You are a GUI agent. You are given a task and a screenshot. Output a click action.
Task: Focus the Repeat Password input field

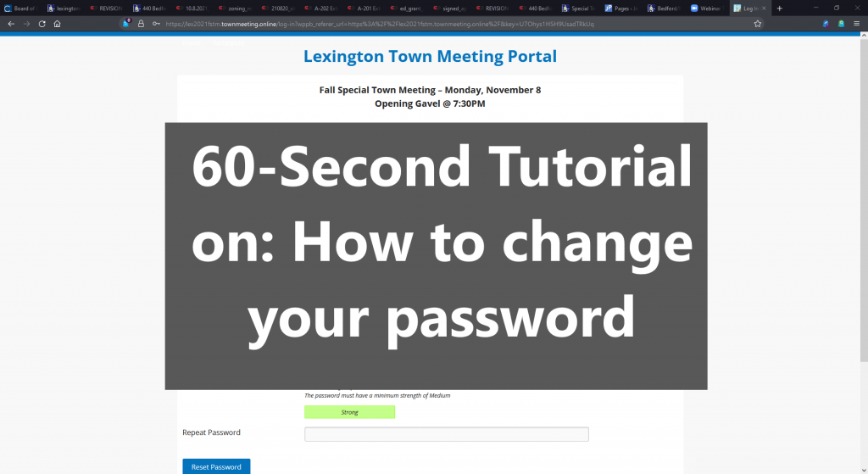coord(446,434)
